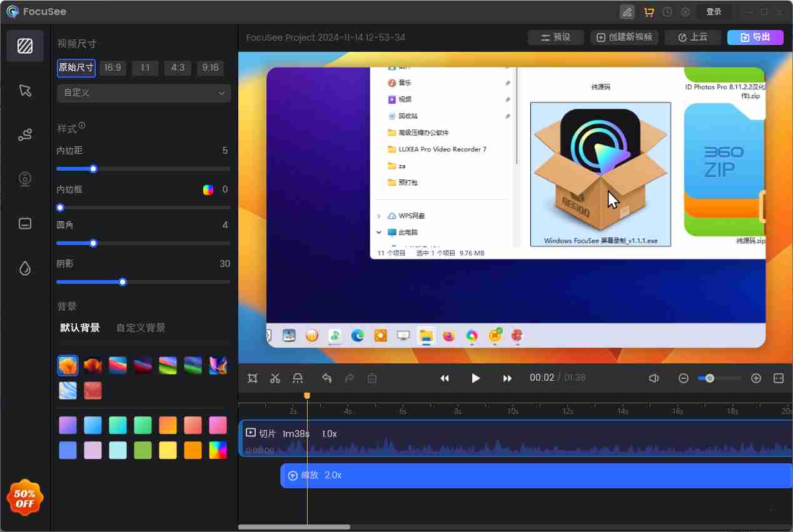Open the inner border color picker
The height and width of the screenshot is (532, 793).
coord(208,190)
